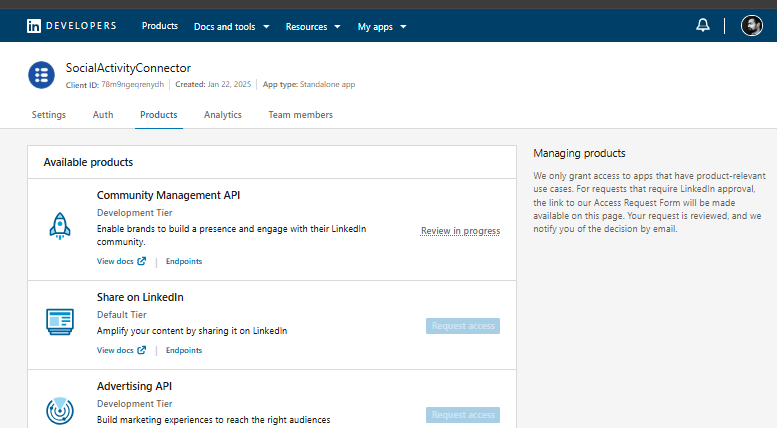Expand the Resources dropdown menu
Screen dimensions: 777x428
pyautogui.click(x=313, y=27)
